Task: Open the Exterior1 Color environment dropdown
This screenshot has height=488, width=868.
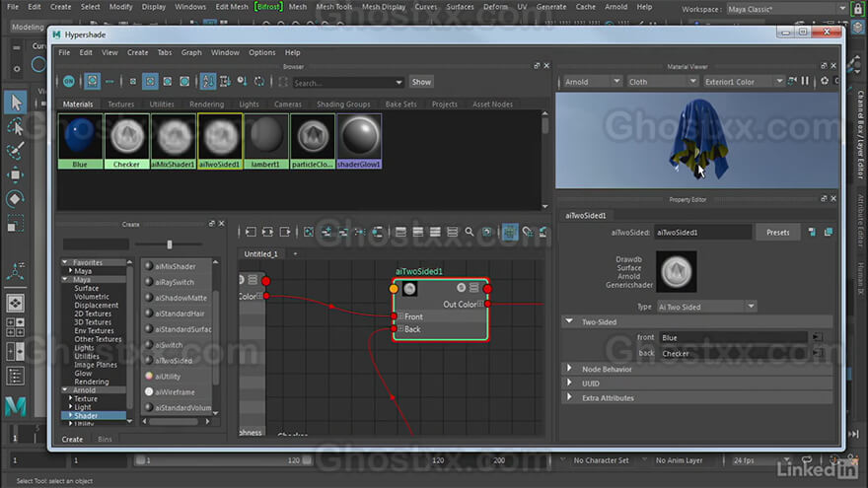Action: click(x=743, y=81)
